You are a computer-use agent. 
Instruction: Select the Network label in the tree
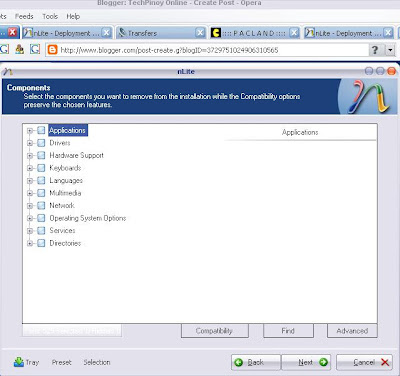pyautogui.click(x=62, y=206)
